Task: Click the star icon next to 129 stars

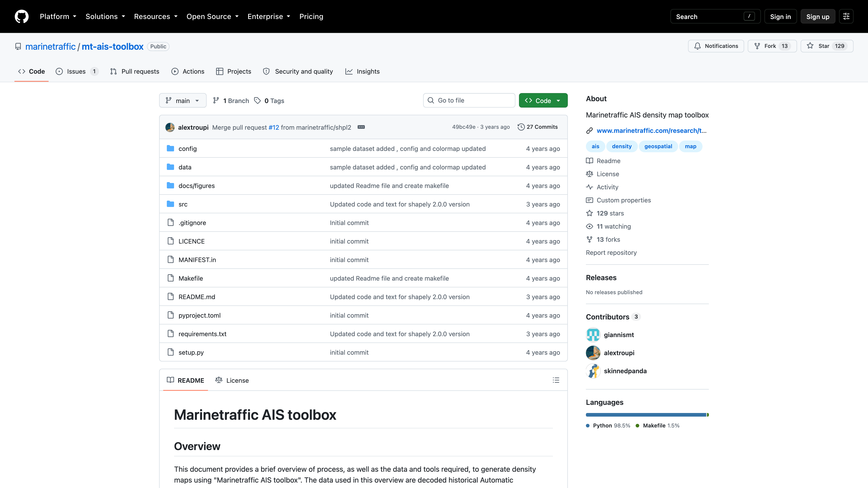Action: [589, 213]
